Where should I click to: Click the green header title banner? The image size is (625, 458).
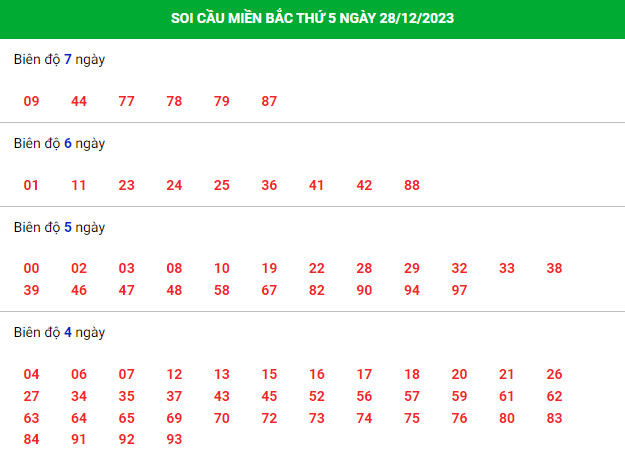[x=312, y=19]
